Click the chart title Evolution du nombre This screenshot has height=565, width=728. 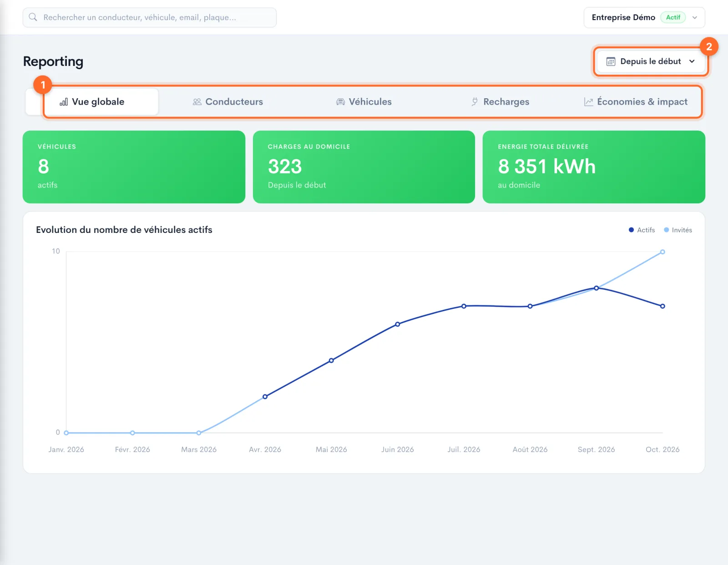click(x=124, y=230)
